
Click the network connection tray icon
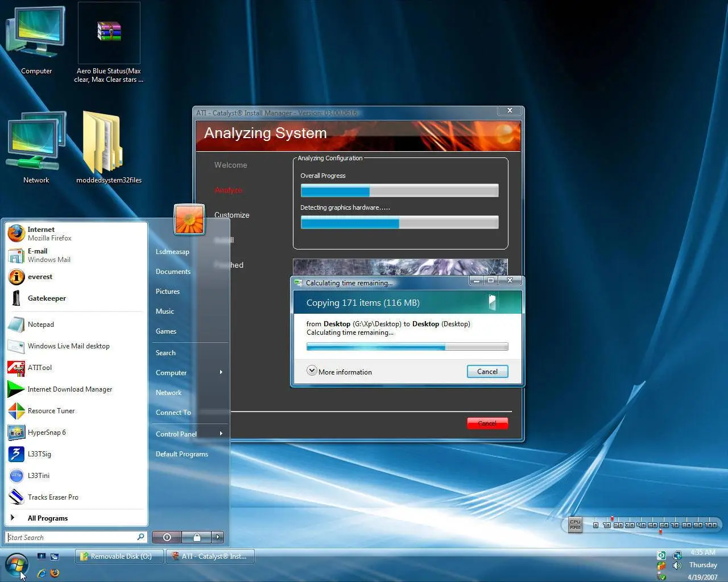pyautogui.click(x=677, y=555)
